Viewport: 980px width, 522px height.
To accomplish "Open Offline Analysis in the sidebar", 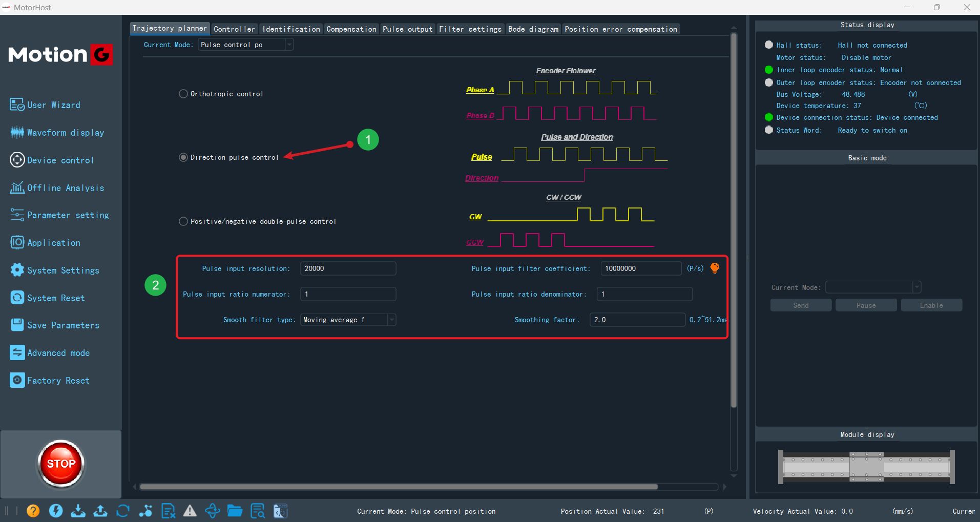I will tap(57, 188).
